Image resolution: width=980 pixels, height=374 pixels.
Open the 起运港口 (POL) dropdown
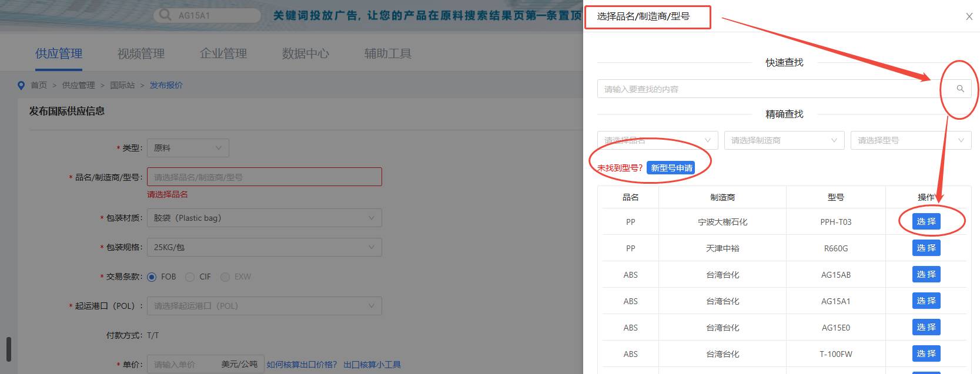coord(265,306)
